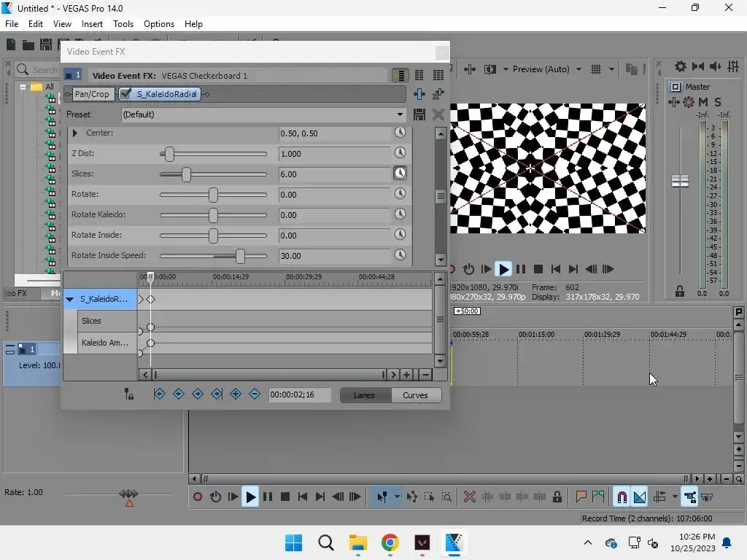Uncheck the S_KaleidoRadial effect checkbox
The width and height of the screenshot is (747, 560).
[125, 94]
